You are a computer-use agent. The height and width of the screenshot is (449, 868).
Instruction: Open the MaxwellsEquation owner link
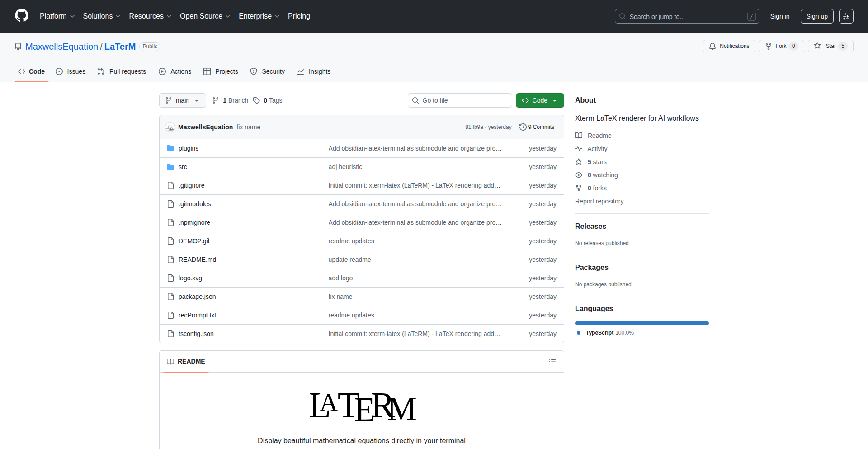pyautogui.click(x=61, y=47)
